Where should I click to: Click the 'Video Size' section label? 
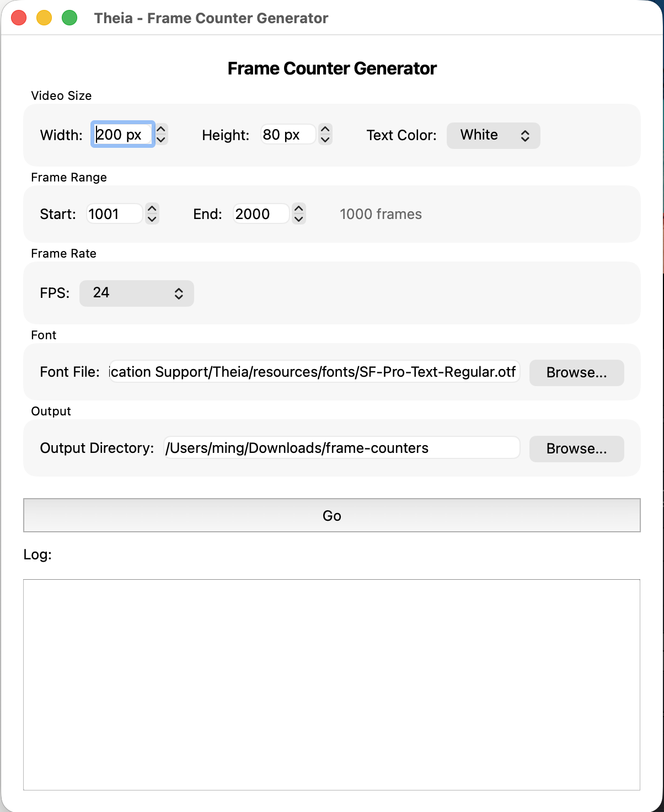pyautogui.click(x=61, y=95)
